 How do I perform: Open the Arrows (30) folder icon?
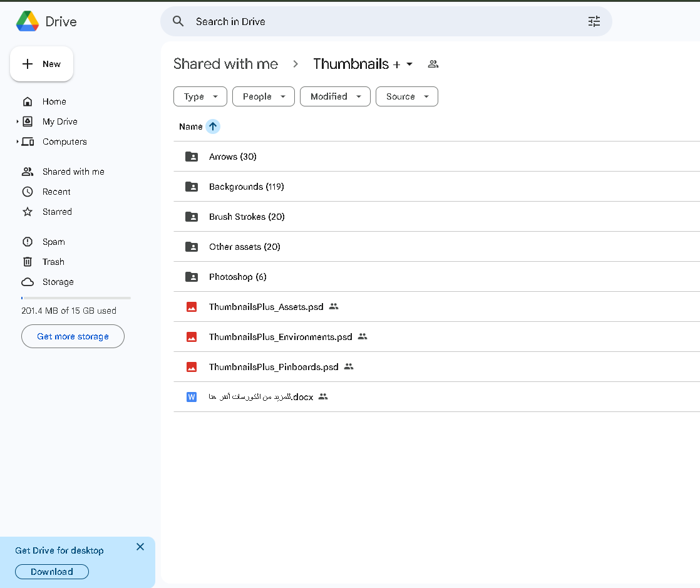pos(192,157)
